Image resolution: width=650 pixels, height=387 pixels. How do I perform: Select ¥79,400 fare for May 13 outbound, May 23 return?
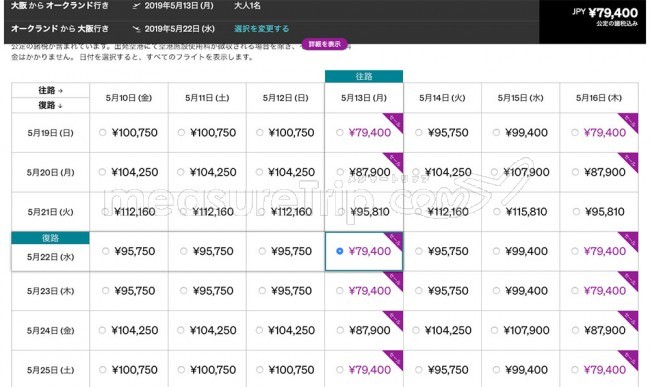point(364,291)
